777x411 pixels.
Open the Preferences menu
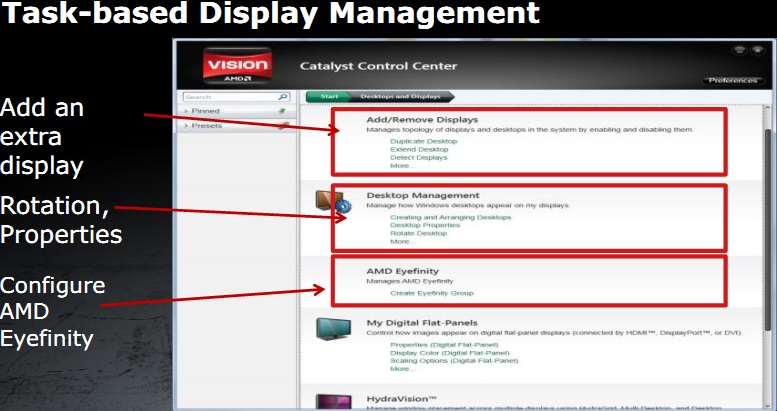pos(732,80)
